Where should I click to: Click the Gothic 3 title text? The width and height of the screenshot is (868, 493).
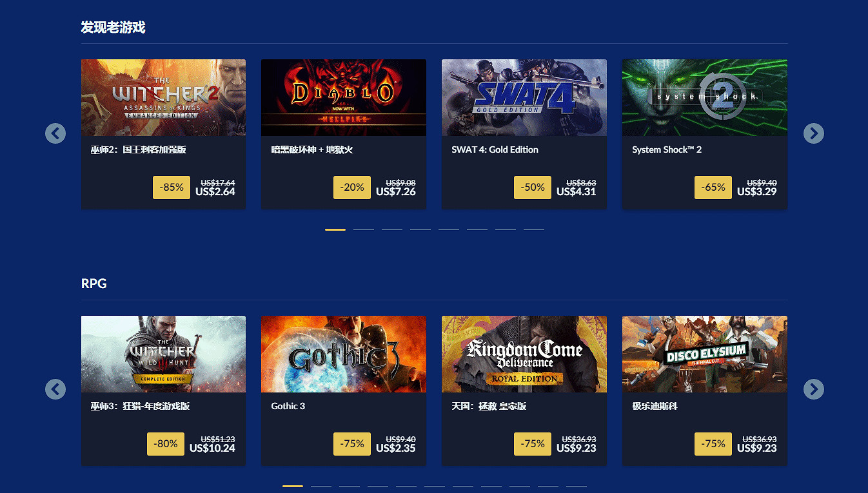pos(288,406)
